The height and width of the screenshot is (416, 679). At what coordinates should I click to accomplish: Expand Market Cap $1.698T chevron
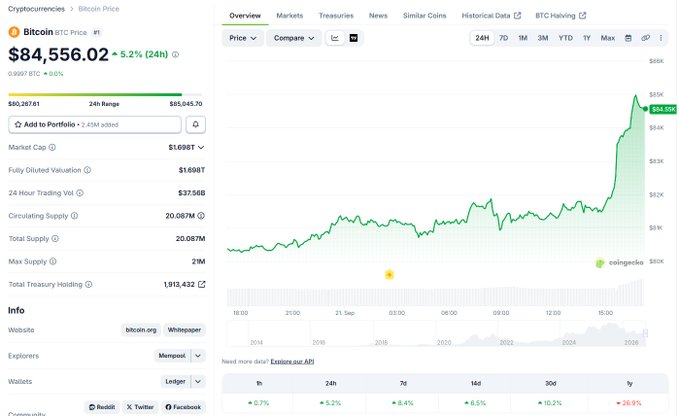tap(201, 148)
